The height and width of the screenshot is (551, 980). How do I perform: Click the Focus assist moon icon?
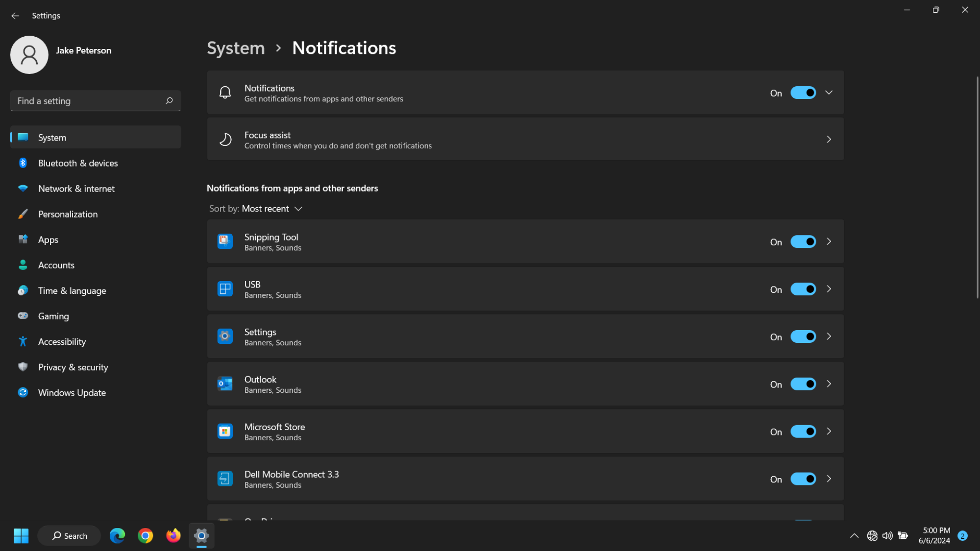coord(225,139)
